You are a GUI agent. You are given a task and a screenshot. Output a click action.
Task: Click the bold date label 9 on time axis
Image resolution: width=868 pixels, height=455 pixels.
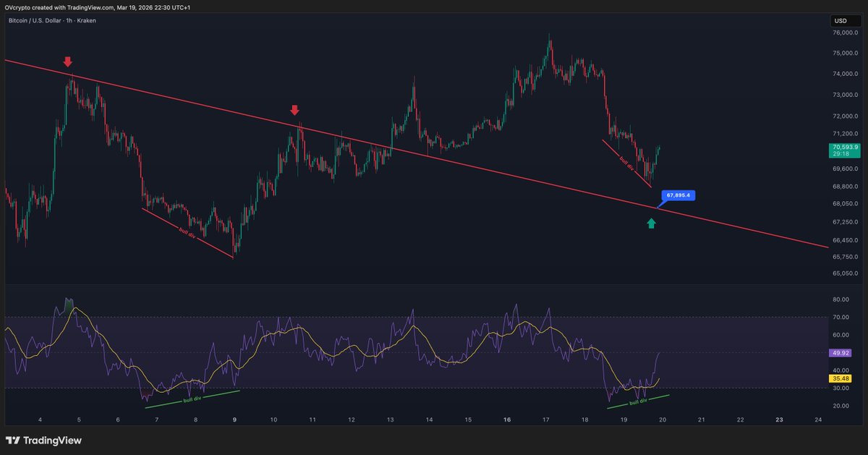[x=234, y=420]
